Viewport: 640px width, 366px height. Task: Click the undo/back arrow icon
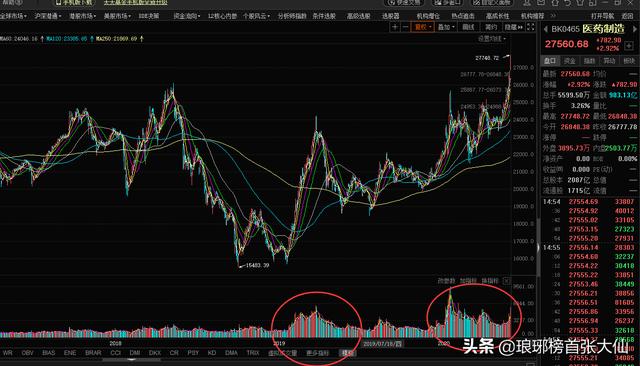click(568, 2)
